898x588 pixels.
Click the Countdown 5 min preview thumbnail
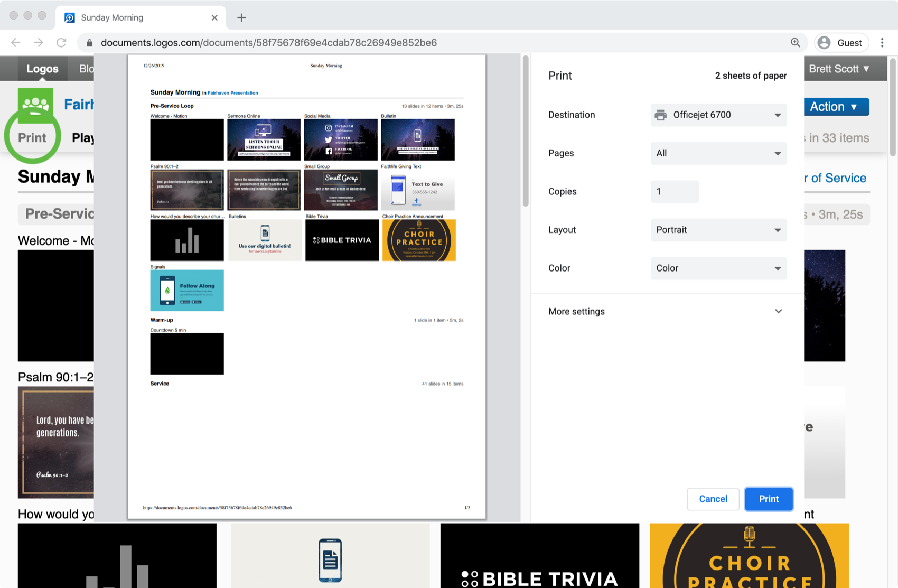point(187,353)
